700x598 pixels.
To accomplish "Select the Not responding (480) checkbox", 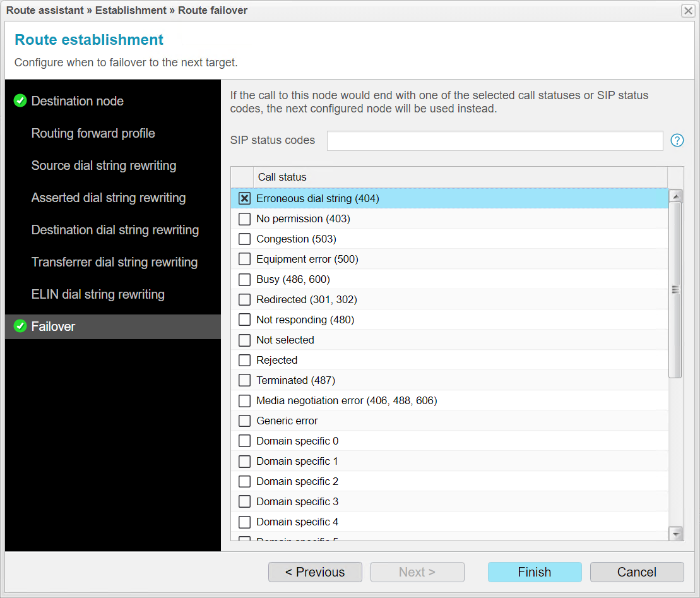I will point(245,320).
